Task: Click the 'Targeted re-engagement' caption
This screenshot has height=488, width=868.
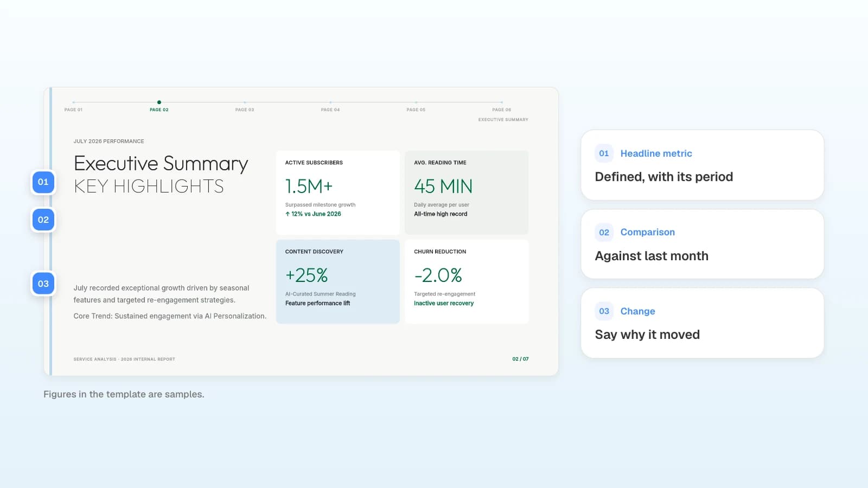Action: tap(444, 294)
